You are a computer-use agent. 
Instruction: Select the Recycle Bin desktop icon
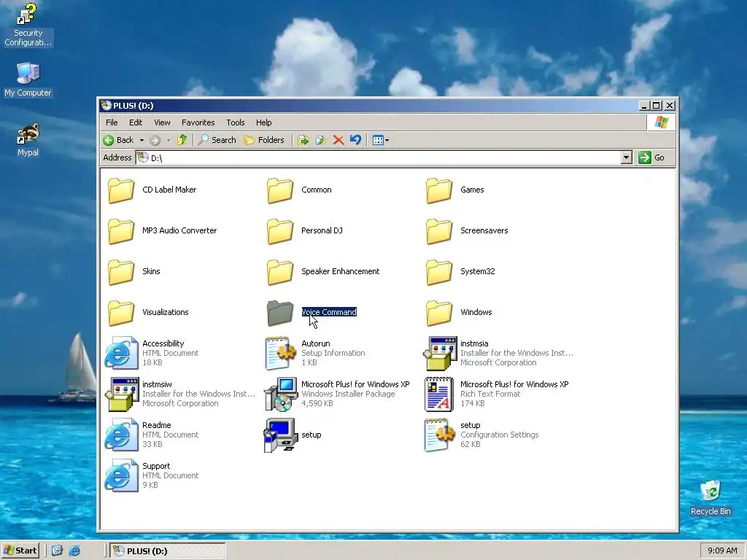pyautogui.click(x=711, y=498)
